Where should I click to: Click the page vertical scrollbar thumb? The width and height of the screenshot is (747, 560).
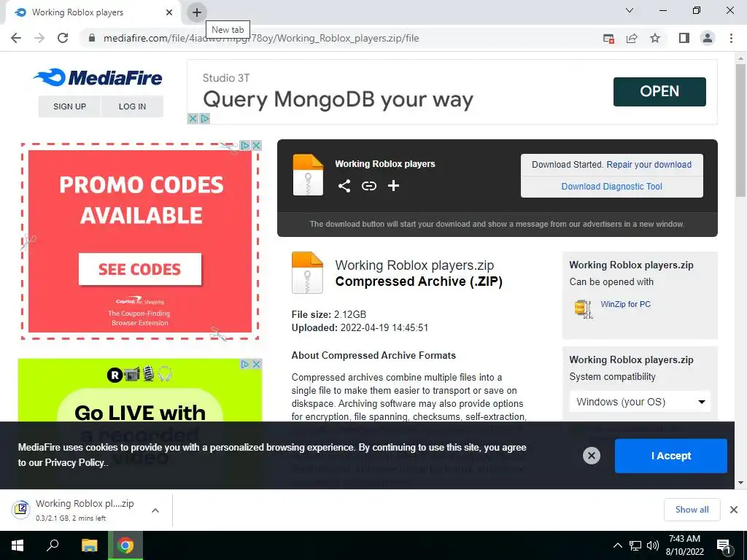(x=740, y=130)
